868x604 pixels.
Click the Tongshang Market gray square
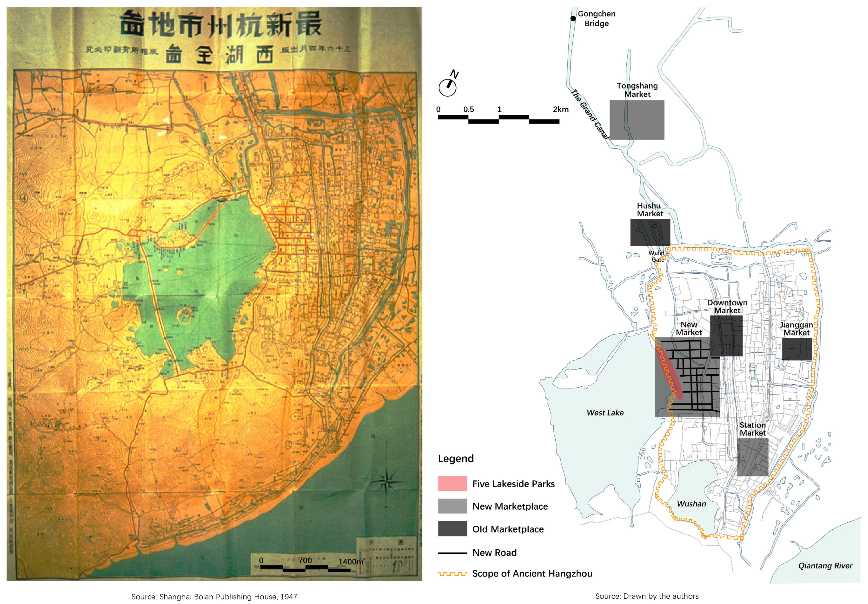coord(637,120)
